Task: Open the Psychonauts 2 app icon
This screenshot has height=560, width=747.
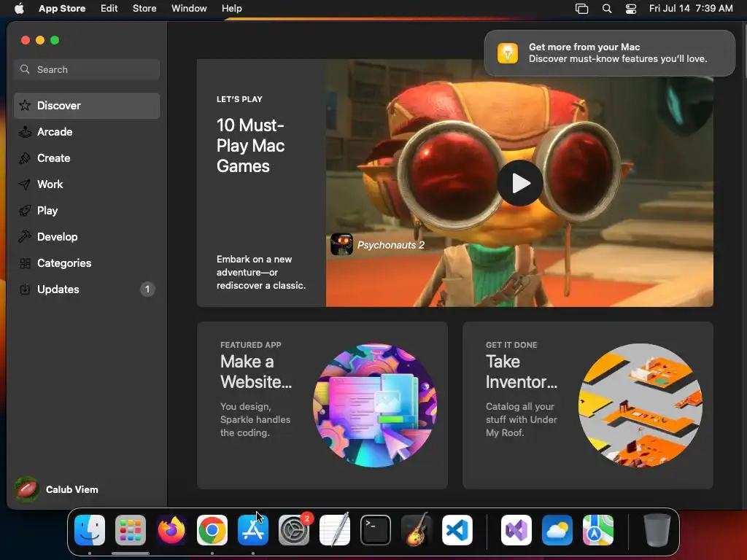Action: coord(341,245)
